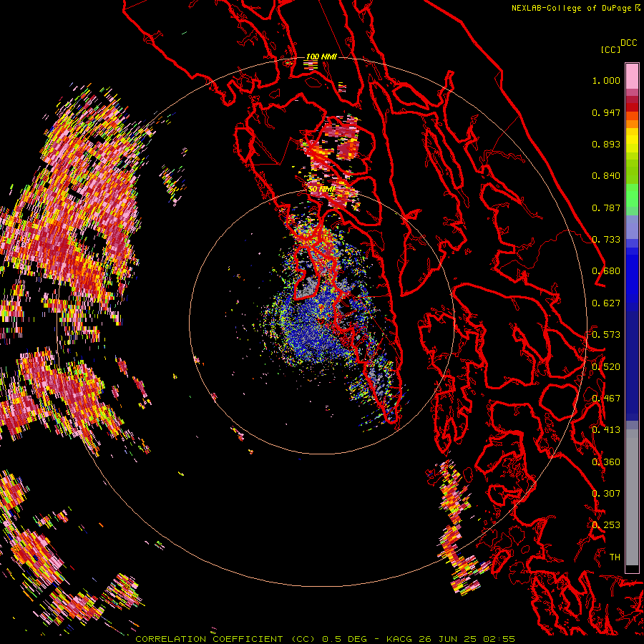This screenshot has width=644, height=644.
Task: Click the 0.787 color scale value
Action: pos(606,208)
